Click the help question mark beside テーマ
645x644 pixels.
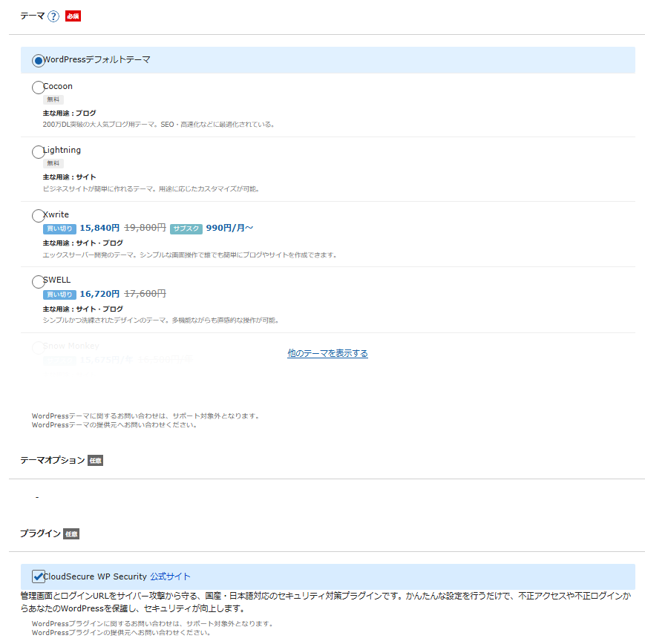click(53, 16)
